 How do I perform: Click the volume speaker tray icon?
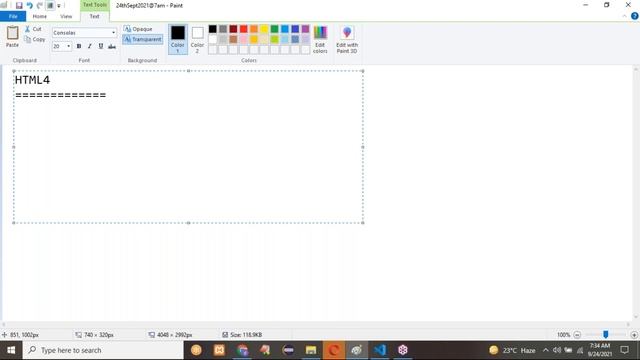(x=557, y=350)
